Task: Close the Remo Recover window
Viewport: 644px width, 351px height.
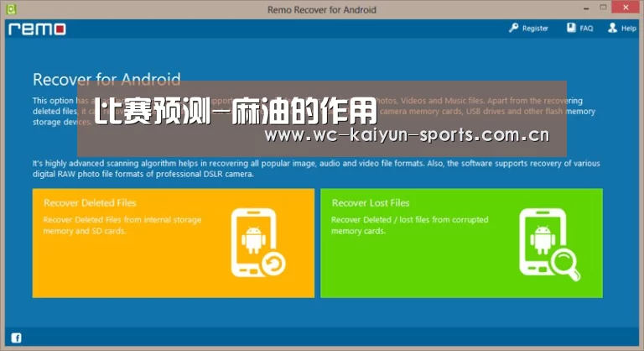Action: pyautogui.click(x=626, y=7)
